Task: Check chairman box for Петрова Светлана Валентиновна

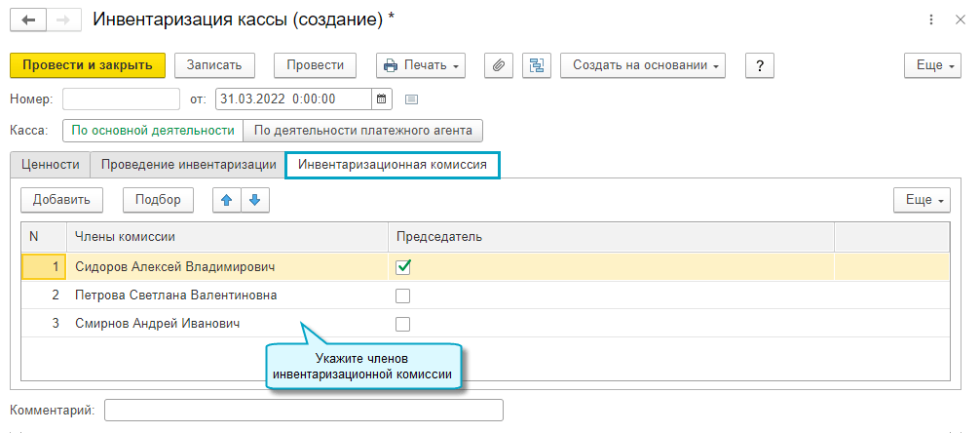Action: (x=402, y=295)
